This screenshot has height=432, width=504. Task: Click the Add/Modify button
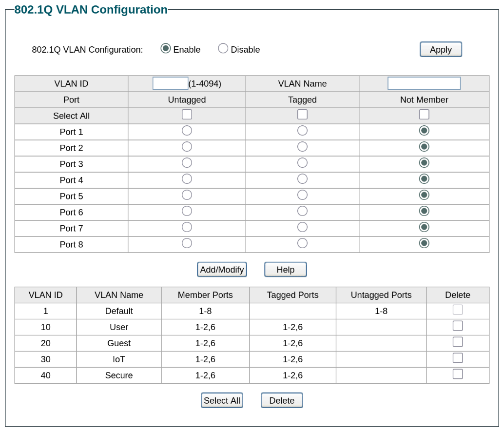click(222, 270)
